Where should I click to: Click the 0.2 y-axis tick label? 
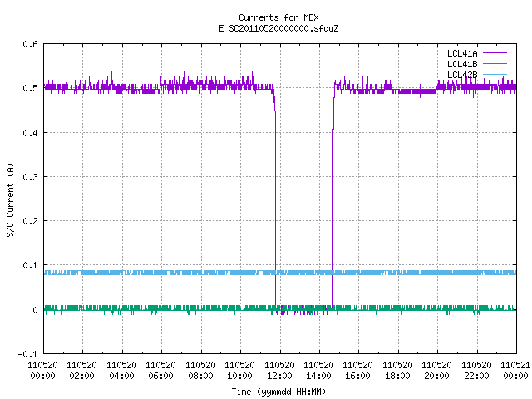click(30, 221)
